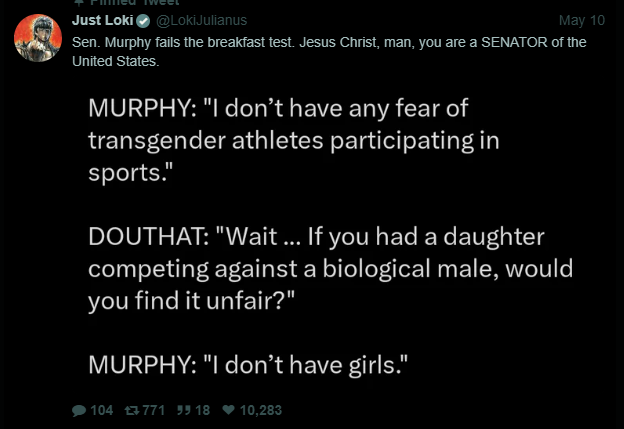Open the Just Loki profile avatar
Viewport: 624px width, 429px height.
38,38
